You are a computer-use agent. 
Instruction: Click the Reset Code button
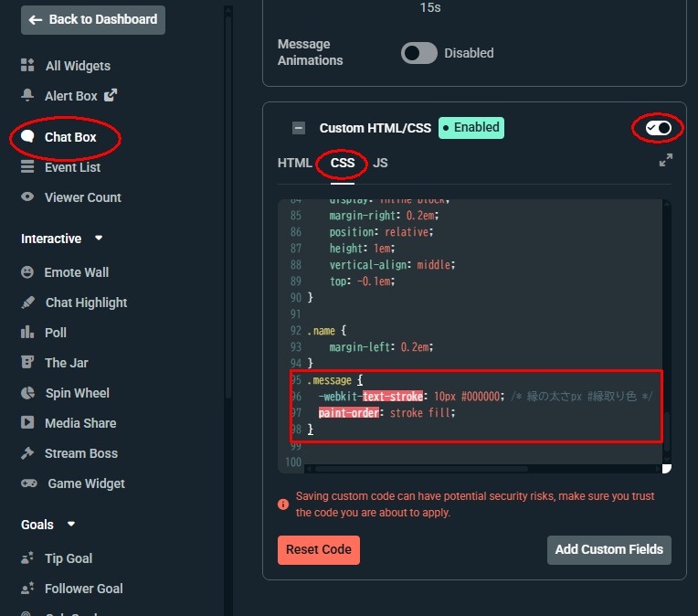coord(319,549)
